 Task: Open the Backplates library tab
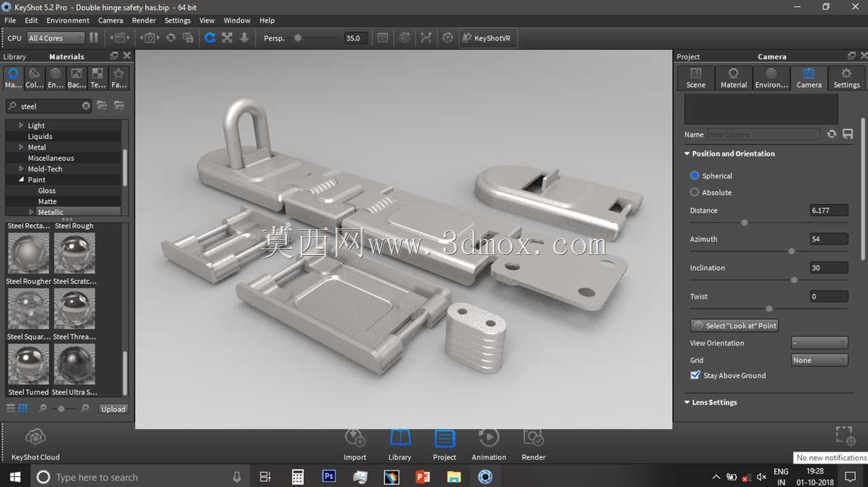[x=76, y=78]
